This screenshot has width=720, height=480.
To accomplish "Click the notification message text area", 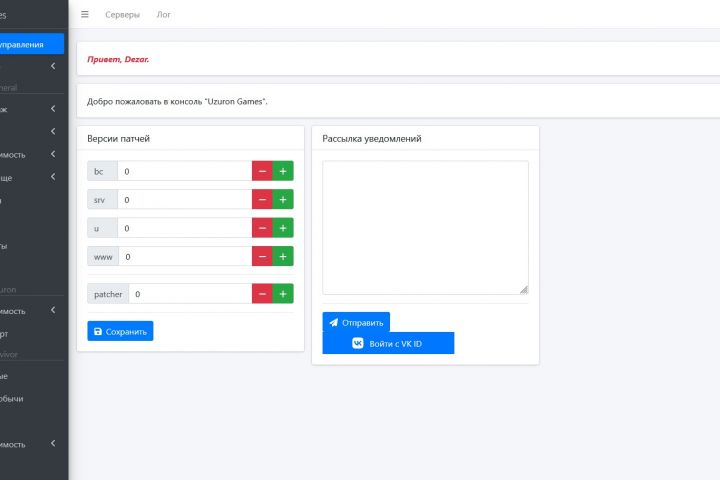I will (425, 227).
